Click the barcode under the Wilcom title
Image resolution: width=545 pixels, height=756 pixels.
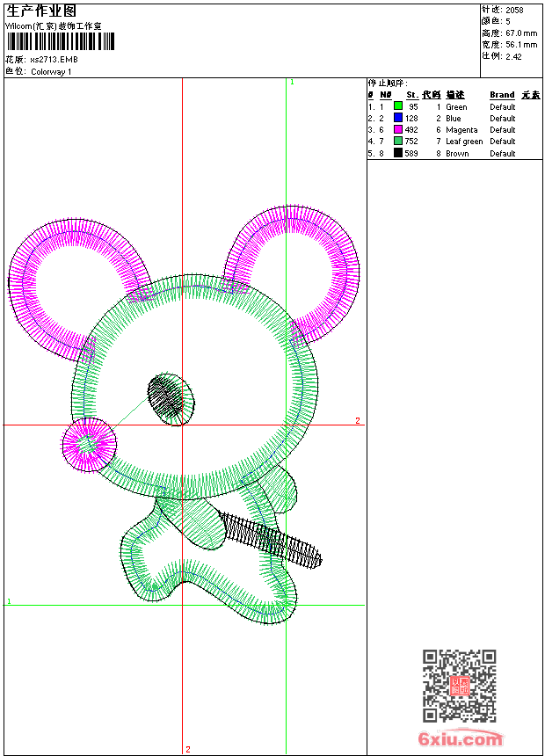61,41
